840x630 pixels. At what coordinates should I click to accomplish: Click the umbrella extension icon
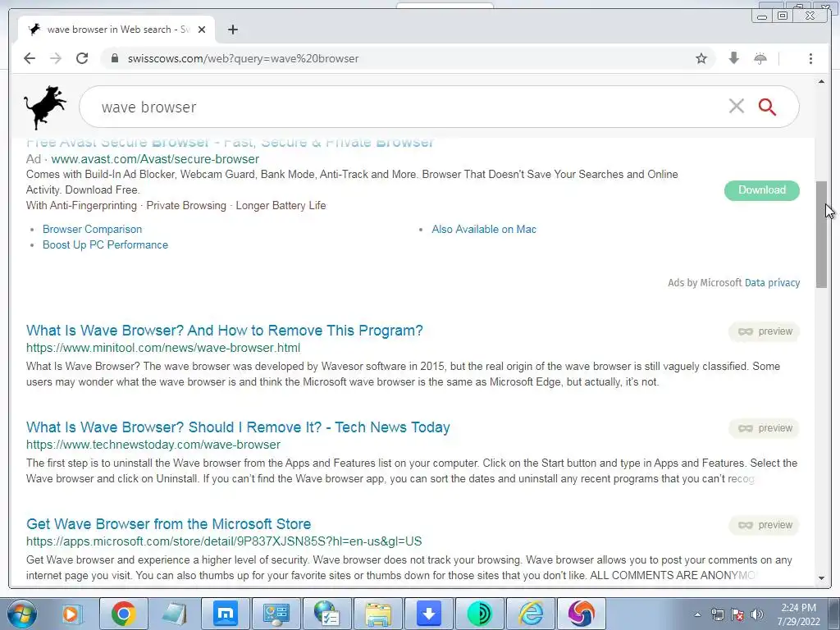(x=760, y=59)
